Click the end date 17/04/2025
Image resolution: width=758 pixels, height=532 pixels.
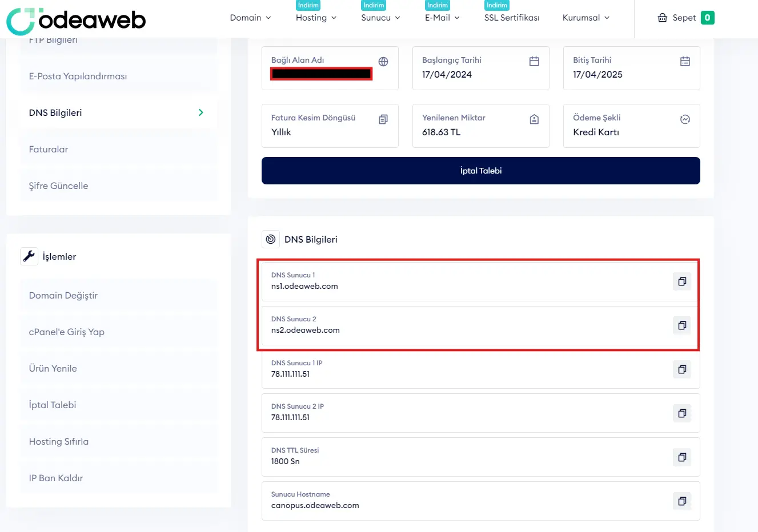597,75
